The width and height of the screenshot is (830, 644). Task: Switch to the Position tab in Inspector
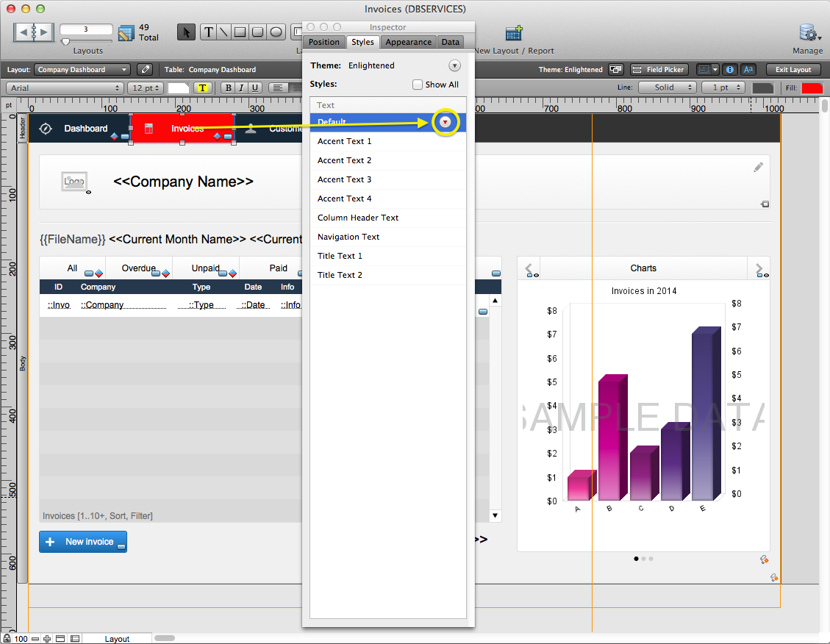[323, 42]
